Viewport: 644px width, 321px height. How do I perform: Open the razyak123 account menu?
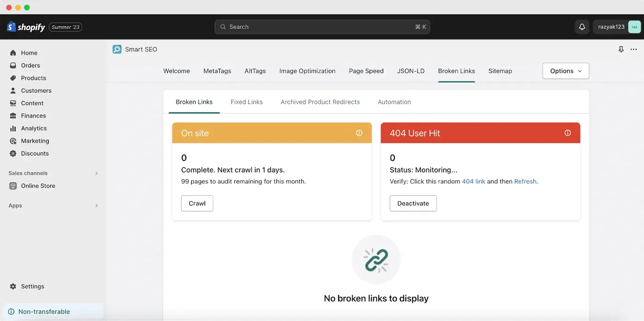pyautogui.click(x=617, y=27)
